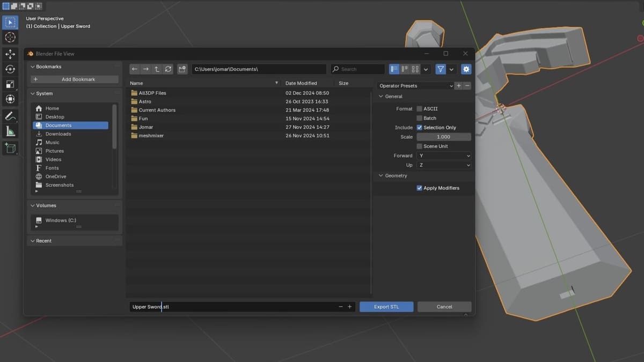Open filter settings dropdown arrow
Screen dimensions: 644x362
(451, 69)
